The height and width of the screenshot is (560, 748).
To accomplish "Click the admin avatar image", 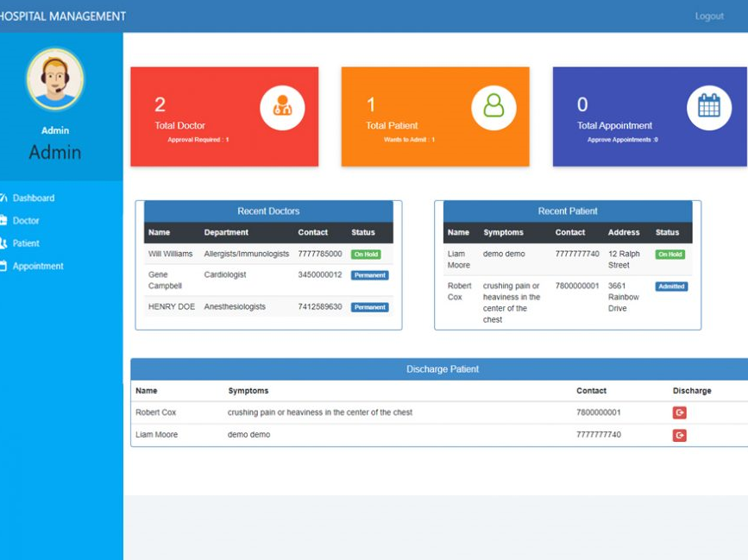I will [x=56, y=79].
